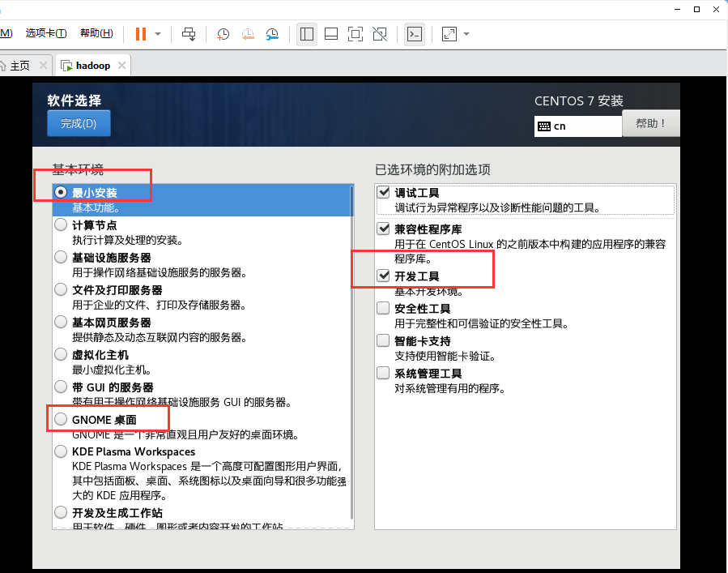Choose the 基本网页服务器 option
728x573 pixels.
coord(61,322)
